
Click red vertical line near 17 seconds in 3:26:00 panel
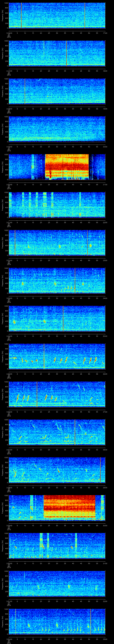(37, 394)
